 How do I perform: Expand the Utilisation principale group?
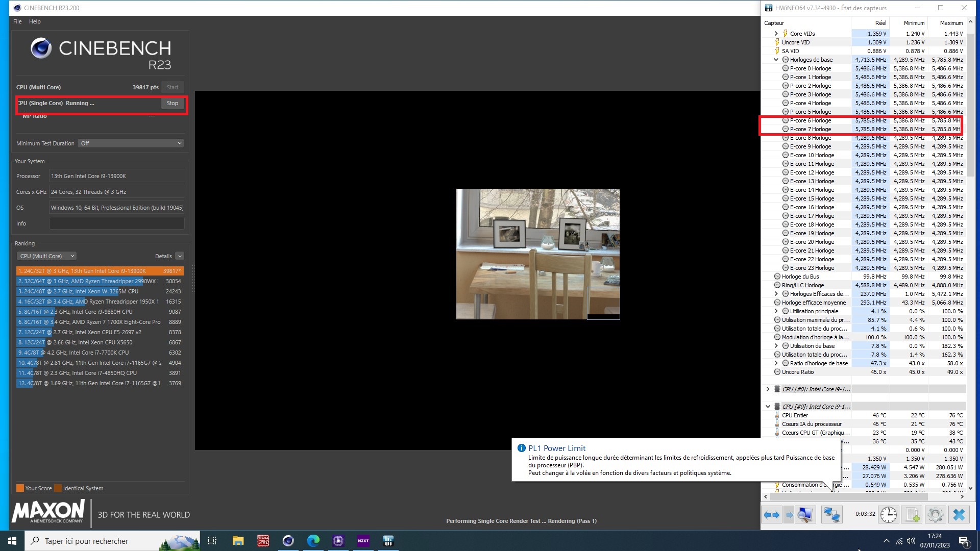coord(776,311)
